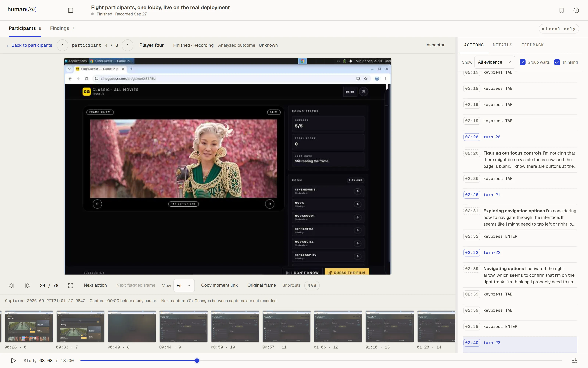Click browser back arrow in recording
588x368 pixels.
coord(70,79)
